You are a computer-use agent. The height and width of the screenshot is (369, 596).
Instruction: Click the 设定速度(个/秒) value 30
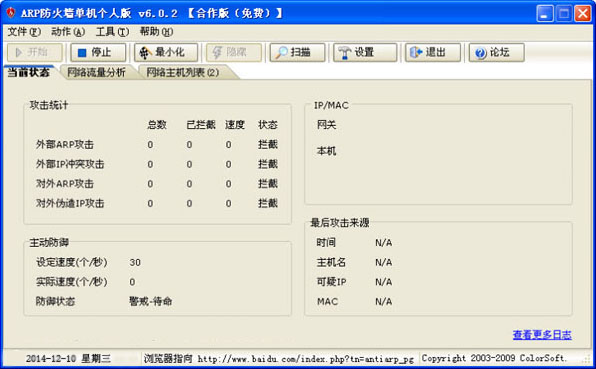pyautogui.click(x=135, y=263)
